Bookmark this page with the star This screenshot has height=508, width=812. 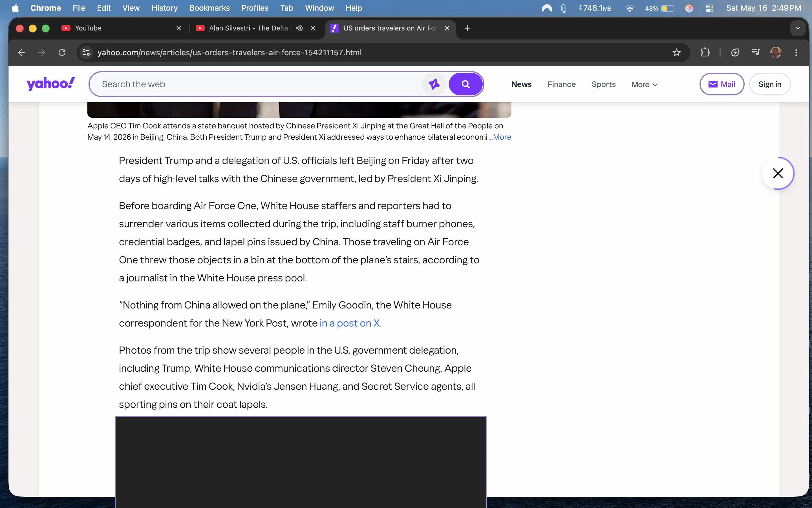[676, 52]
